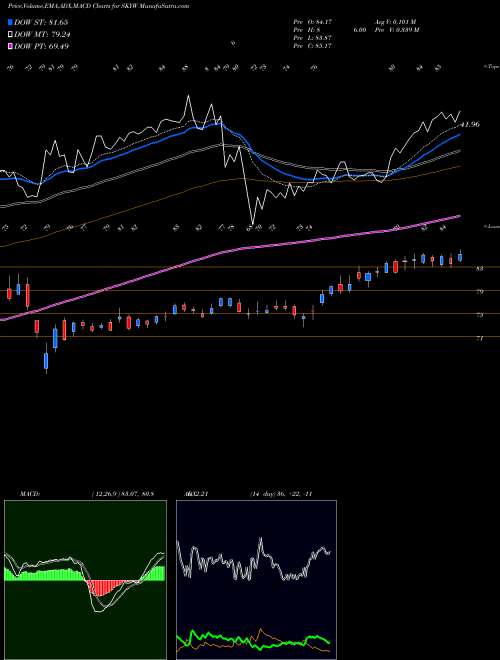Open the ADX indicator panel
This screenshot has height=660, width=500.
[x=256, y=580]
